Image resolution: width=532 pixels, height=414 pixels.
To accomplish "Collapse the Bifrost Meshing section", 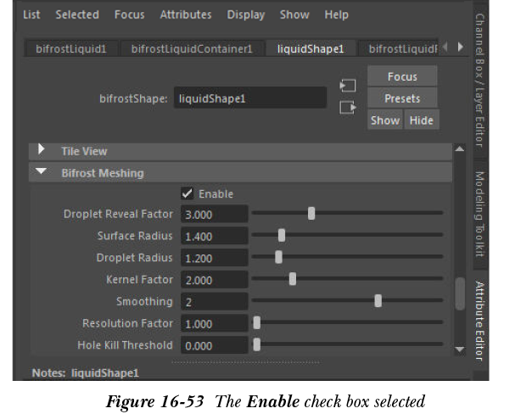I will tap(42, 173).
